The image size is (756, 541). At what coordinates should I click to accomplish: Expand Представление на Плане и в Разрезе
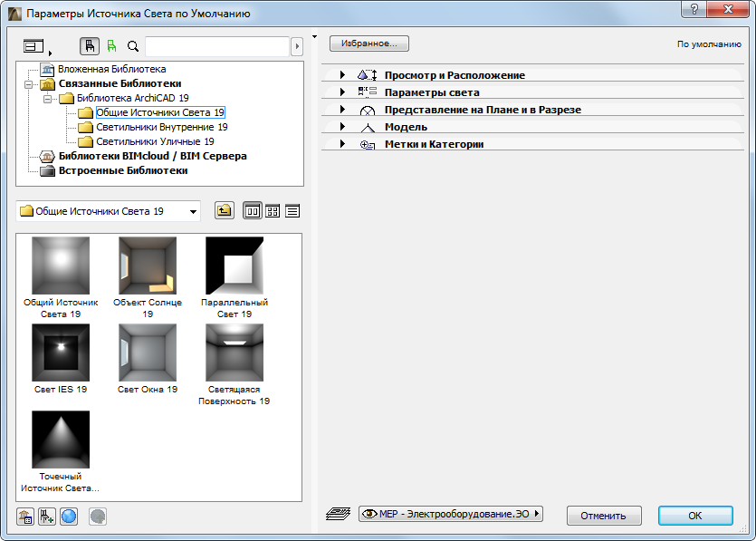(x=342, y=109)
